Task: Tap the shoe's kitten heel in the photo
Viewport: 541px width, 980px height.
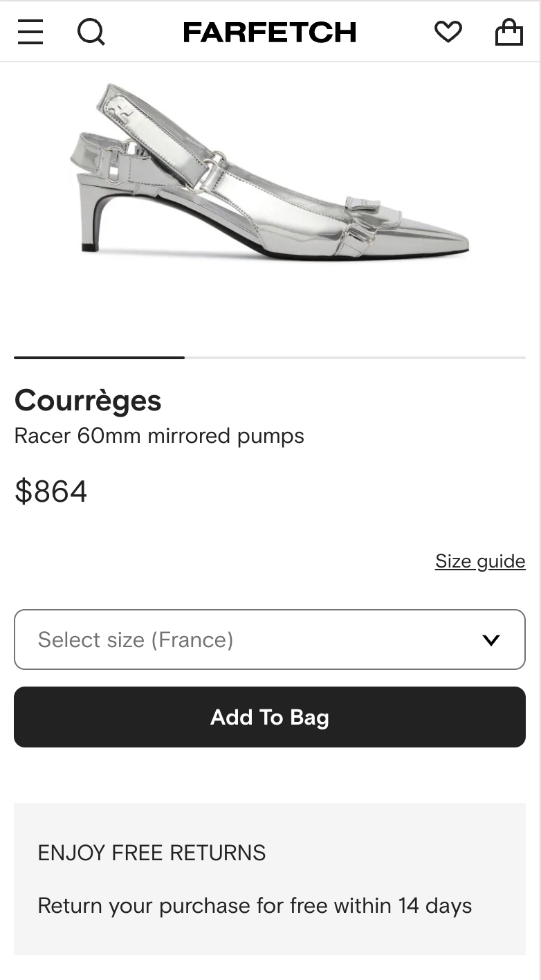Action: (x=92, y=218)
